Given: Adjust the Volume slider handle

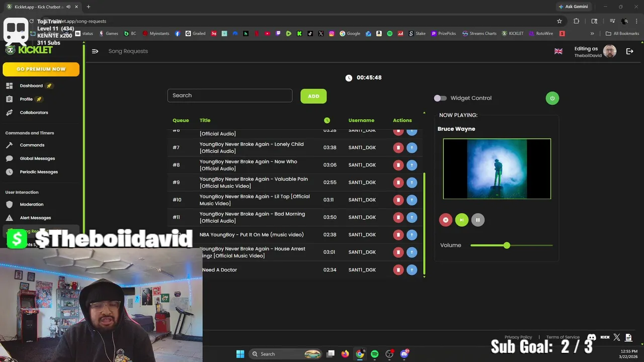Looking at the screenshot, I should (x=507, y=245).
